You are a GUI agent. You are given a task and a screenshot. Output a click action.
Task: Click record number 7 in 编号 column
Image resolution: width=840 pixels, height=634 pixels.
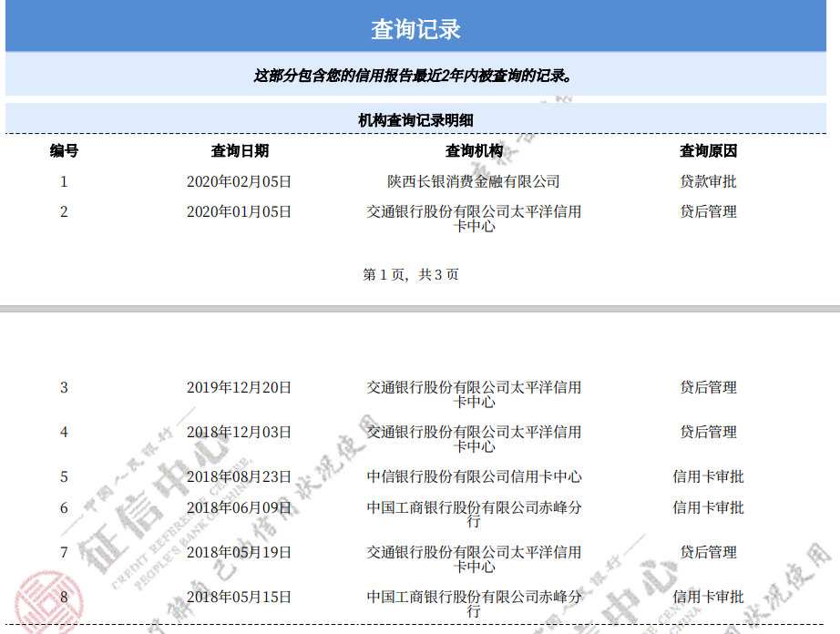tap(64, 552)
